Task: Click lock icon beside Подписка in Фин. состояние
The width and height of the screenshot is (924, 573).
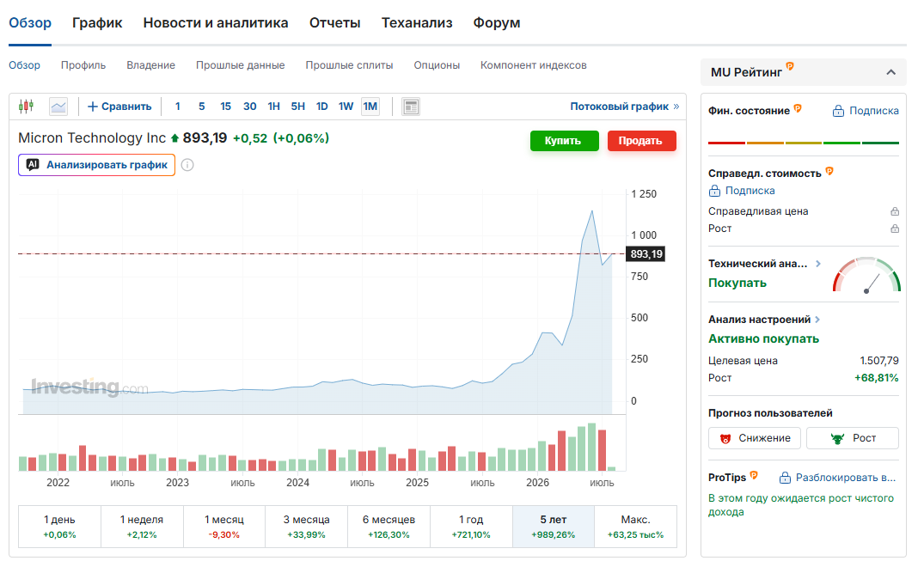Action: (x=838, y=111)
